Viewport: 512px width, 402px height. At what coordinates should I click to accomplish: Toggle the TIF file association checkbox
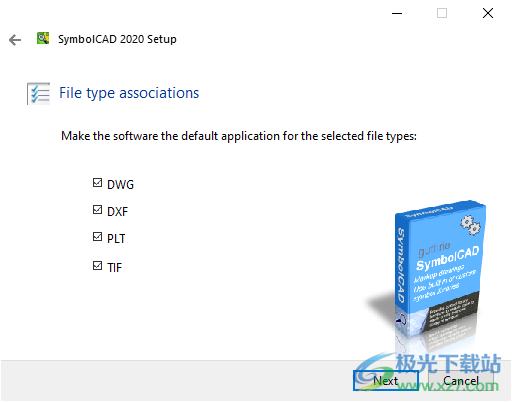point(97,266)
